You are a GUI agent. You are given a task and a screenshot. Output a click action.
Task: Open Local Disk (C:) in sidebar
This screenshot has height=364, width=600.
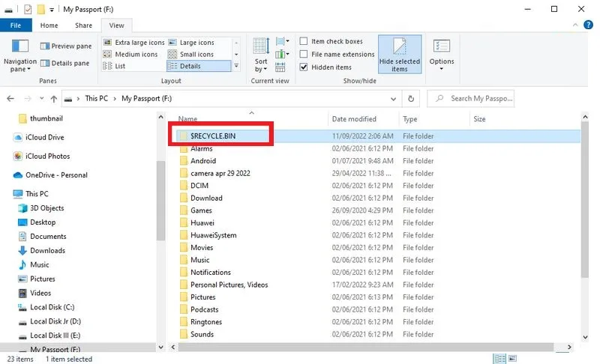click(x=52, y=307)
